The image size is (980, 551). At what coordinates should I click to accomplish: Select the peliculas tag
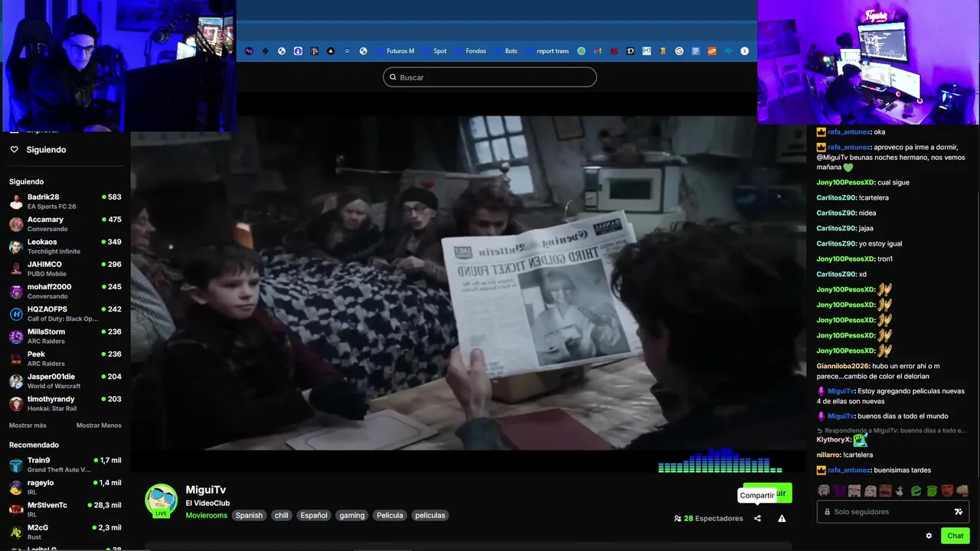[430, 515]
